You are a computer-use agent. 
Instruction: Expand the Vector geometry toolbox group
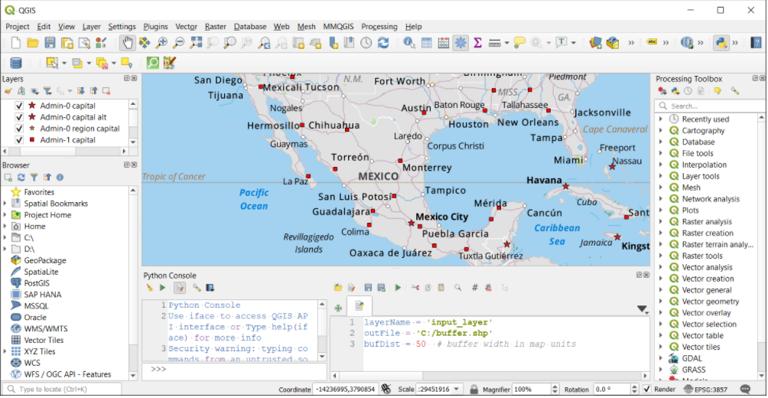tap(661, 302)
